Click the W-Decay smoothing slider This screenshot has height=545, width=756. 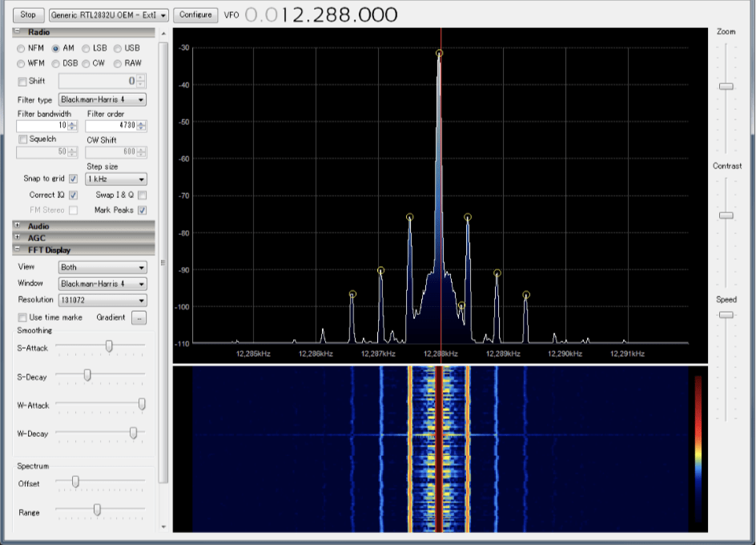click(133, 433)
